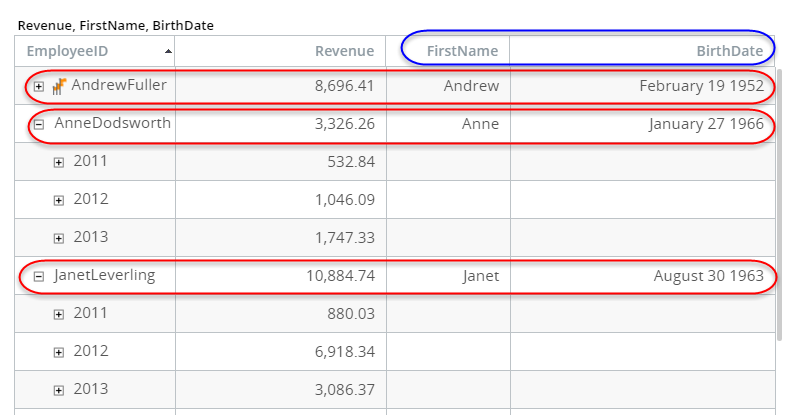Image resolution: width=791 pixels, height=415 pixels.
Task: Collapse the JanetLeverling row
Action: pos(39,276)
